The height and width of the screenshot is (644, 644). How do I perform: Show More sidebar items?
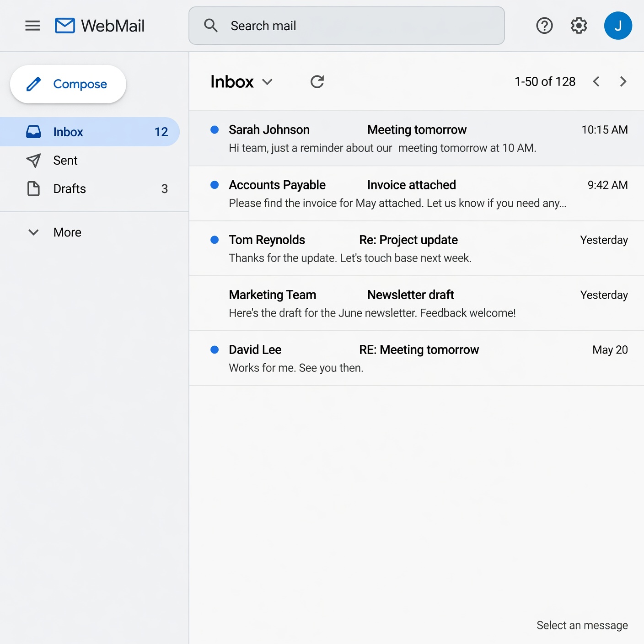[67, 232]
